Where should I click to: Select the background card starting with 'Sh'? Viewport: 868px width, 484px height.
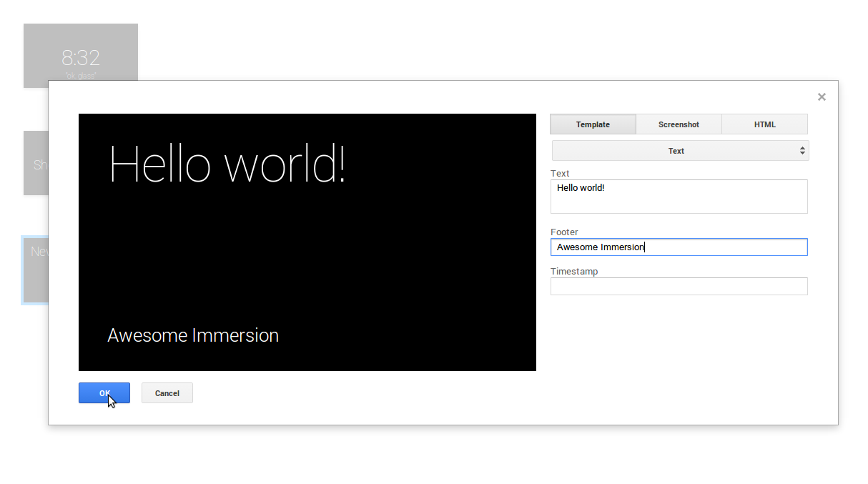[35, 163]
